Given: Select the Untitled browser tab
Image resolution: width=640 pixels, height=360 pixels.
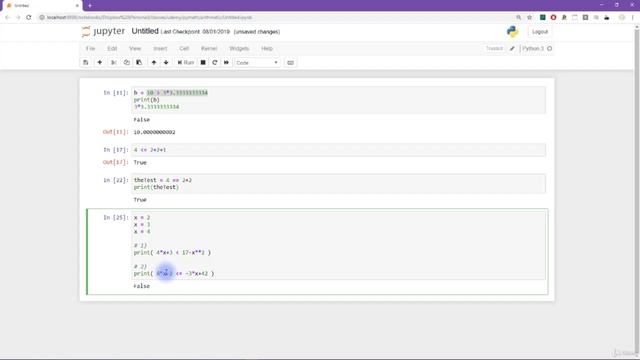Looking at the screenshot, I should coord(41,6).
